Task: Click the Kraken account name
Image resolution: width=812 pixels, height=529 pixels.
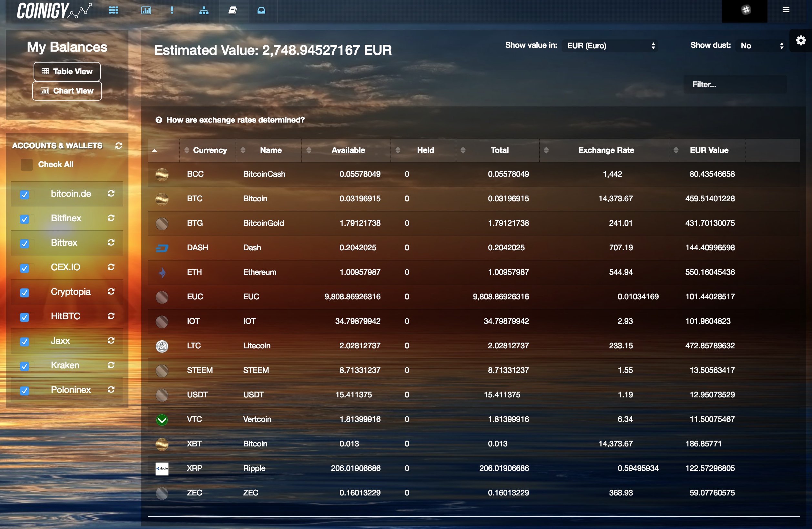Action: [x=65, y=365]
